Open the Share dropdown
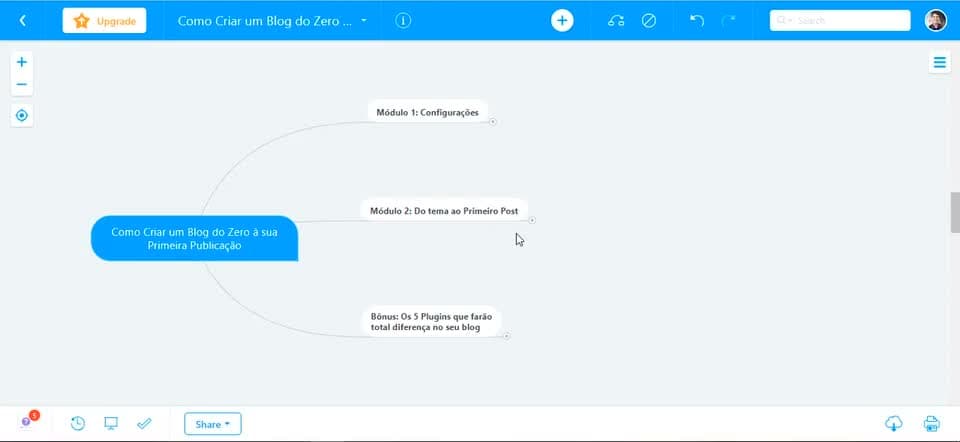Screen dimensions: 960x442 212,424
